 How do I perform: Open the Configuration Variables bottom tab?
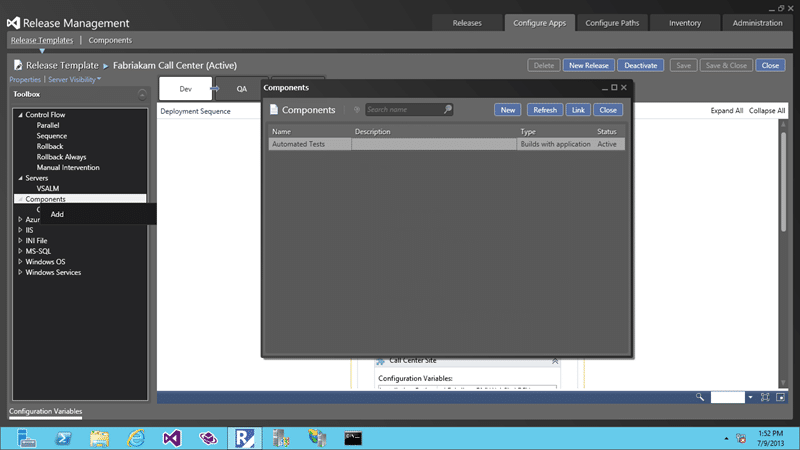(45, 411)
